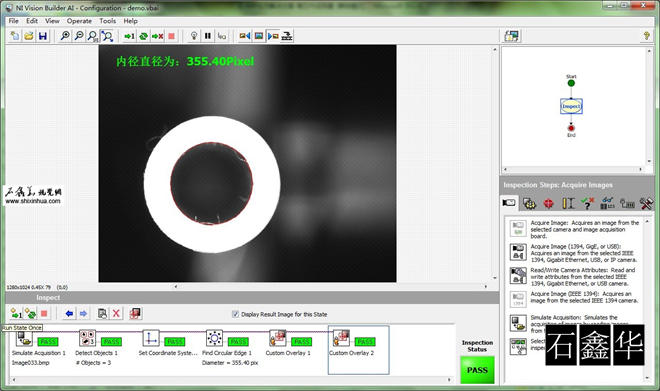The height and width of the screenshot is (391, 660).
Task: Click the Run Inspection Once toolbar icon
Action: click(129, 36)
